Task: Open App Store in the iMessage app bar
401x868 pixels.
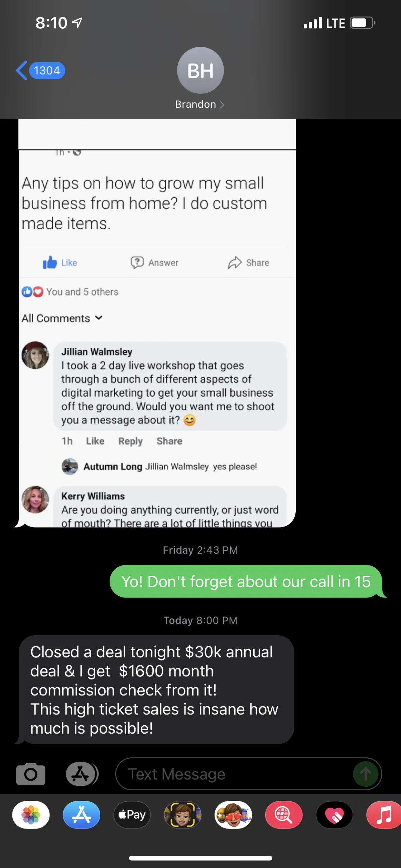Action: [82, 815]
